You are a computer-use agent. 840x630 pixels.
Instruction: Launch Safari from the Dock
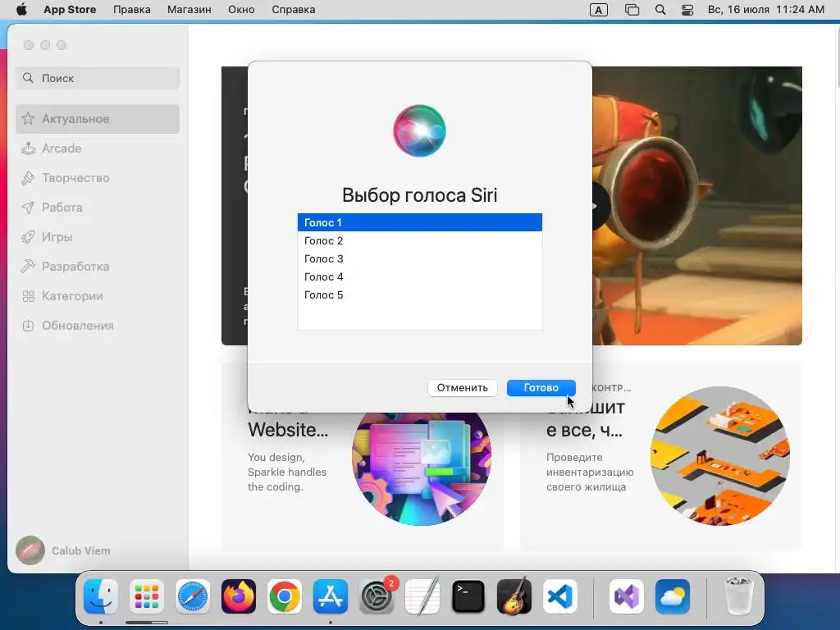[x=192, y=596]
